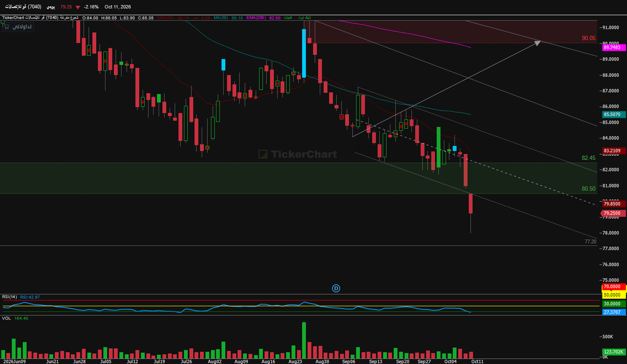Click the 90.05 resistance level label

pyautogui.click(x=588, y=38)
